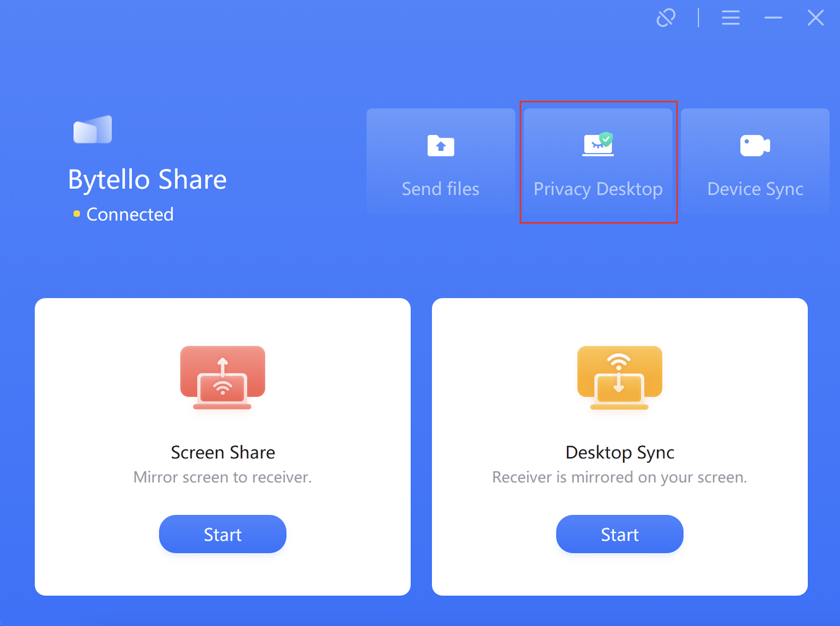The width and height of the screenshot is (840, 626).
Task: Click the disconnect link icon
Action: pyautogui.click(x=666, y=18)
